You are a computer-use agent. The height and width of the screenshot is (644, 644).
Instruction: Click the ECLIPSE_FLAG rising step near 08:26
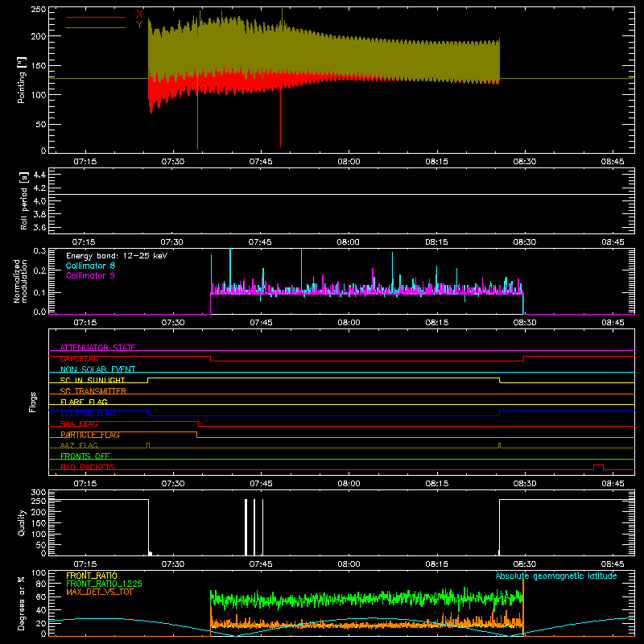tap(499, 413)
